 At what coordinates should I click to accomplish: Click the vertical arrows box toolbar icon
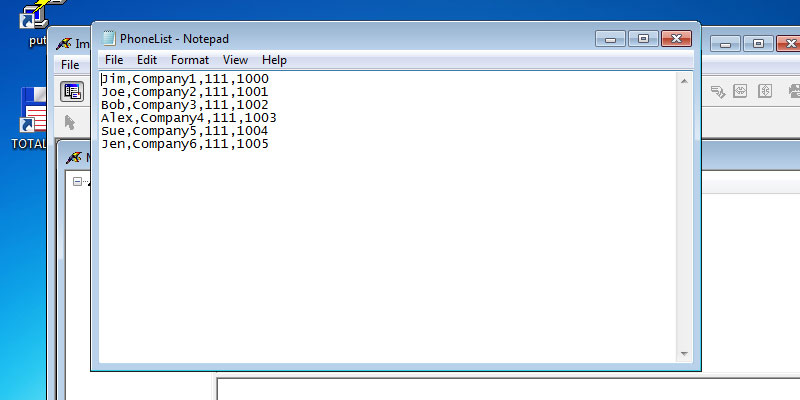766,92
